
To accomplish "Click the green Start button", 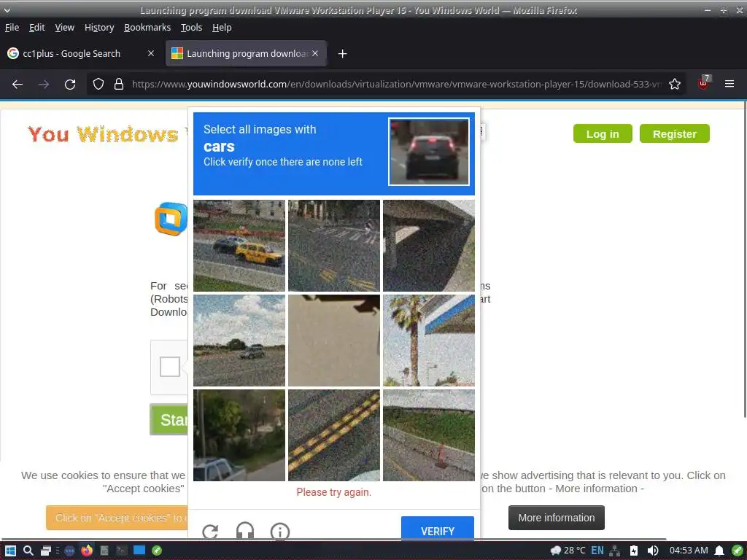I will click(x=169, y=419).
